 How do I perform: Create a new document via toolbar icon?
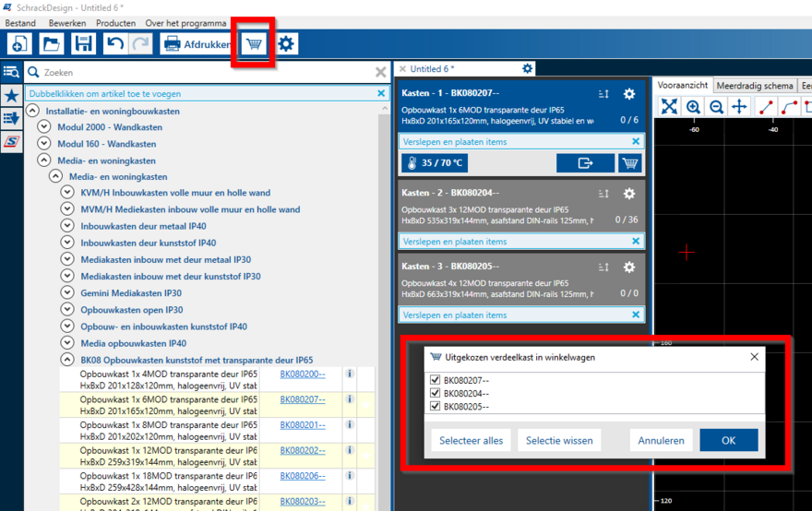coord(19,44)
